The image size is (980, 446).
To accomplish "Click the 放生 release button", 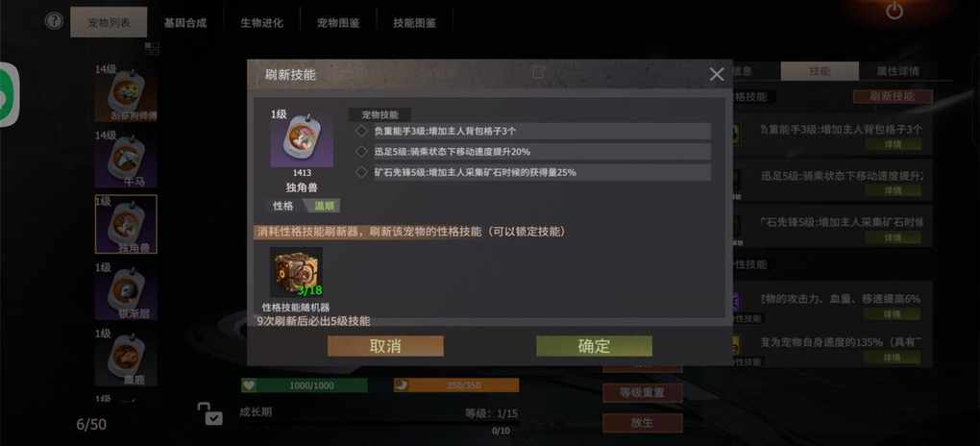I will point(643,423).
